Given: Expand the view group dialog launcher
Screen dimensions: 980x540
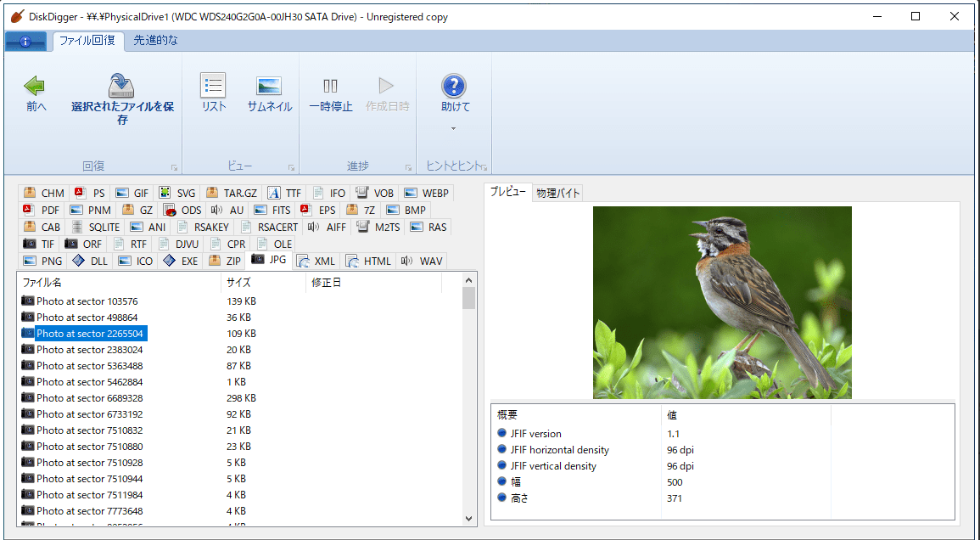Looking at the screenshot, I should (x=291, y=167).
